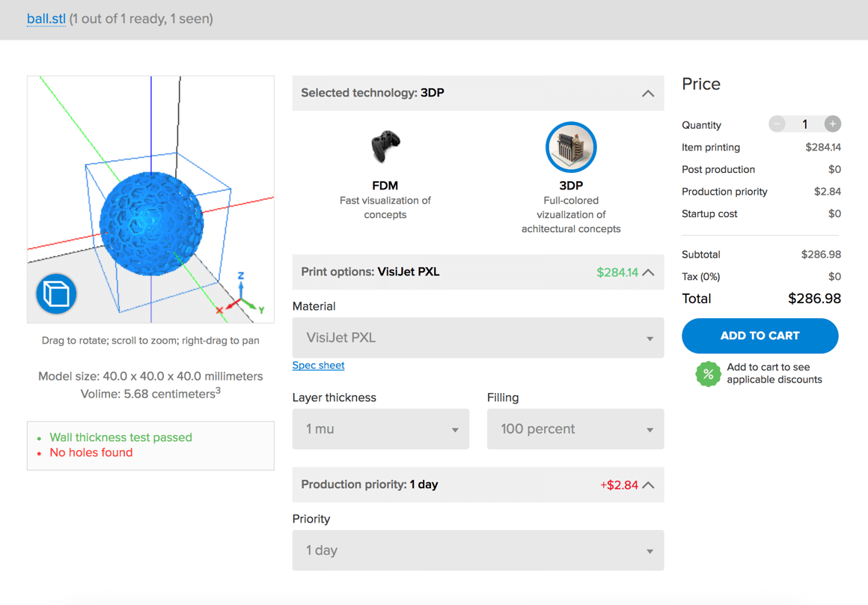
Task: Open the Priority 1 day dropdown
Action: coord(477,550)
